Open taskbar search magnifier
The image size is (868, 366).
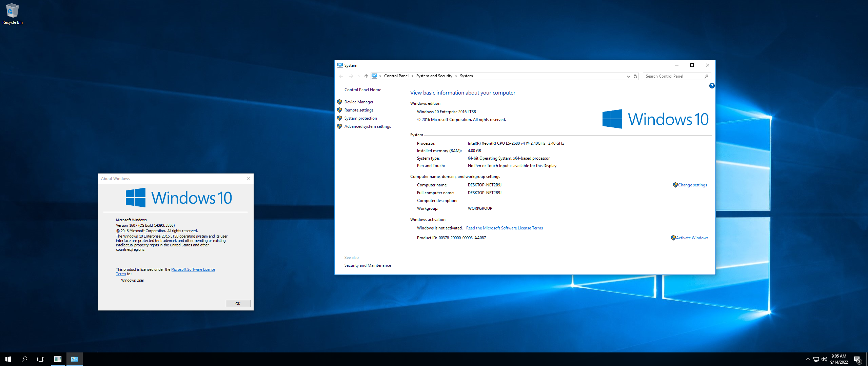[x=24, y=359]
